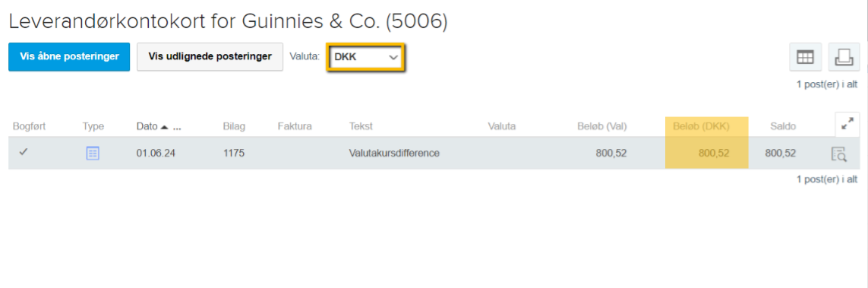Viewport: 868px width, 288px height.
Task: Click the Bogført checkmark in row
Action: point(24,152)
